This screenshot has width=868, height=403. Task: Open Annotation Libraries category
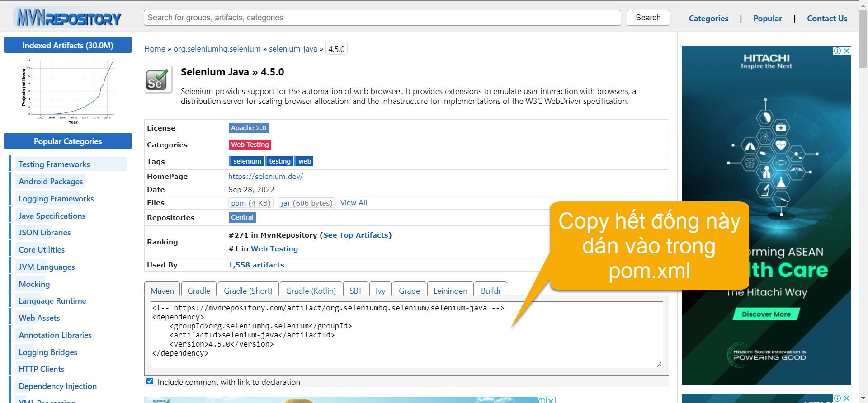click(x=55, y=335)
